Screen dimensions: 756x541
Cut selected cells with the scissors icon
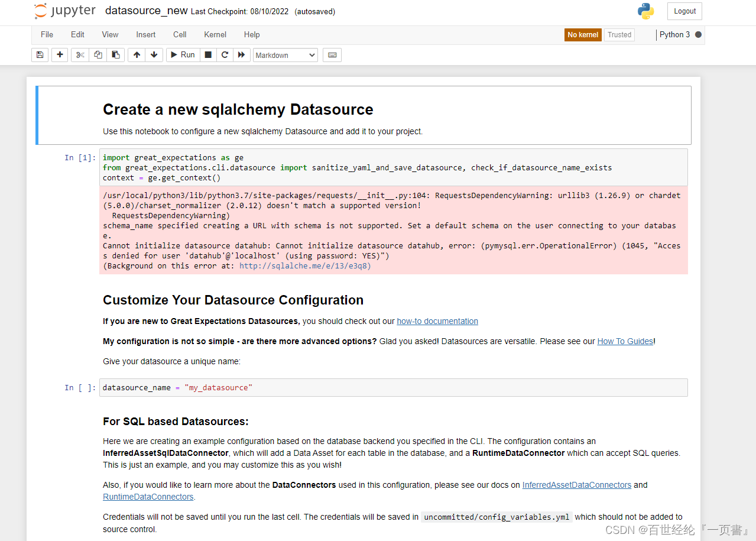tap(80, 55)
